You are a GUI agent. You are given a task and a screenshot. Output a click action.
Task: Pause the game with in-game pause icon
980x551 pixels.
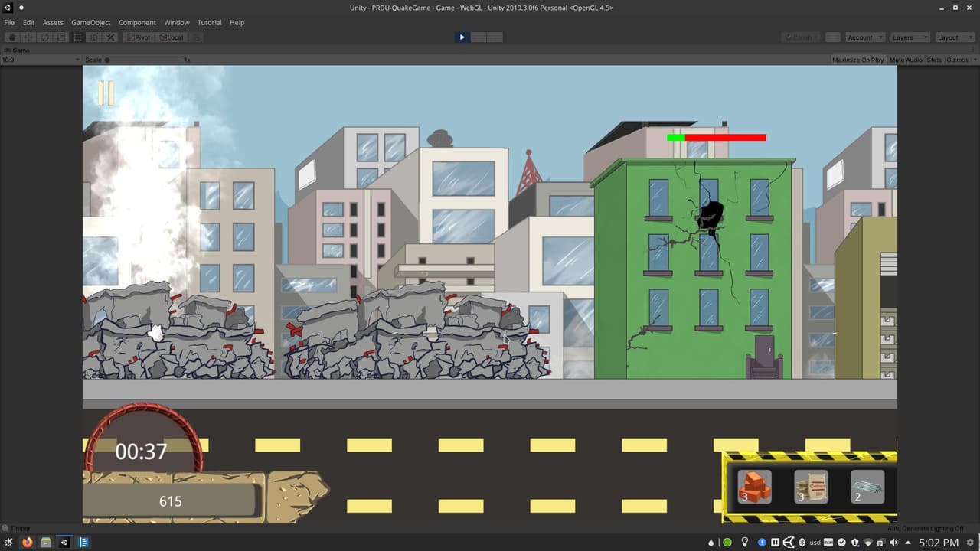106,93
